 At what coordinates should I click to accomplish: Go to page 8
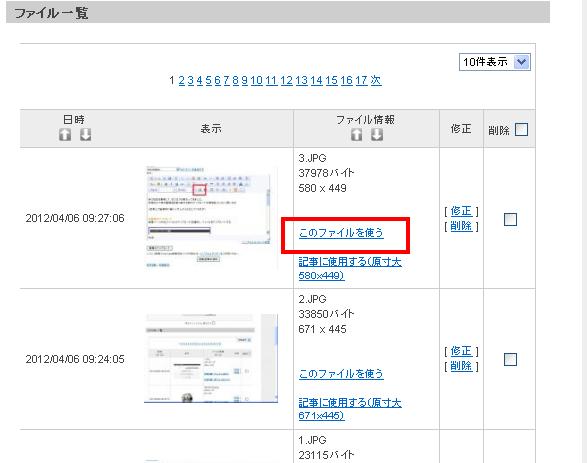point(235,80)
